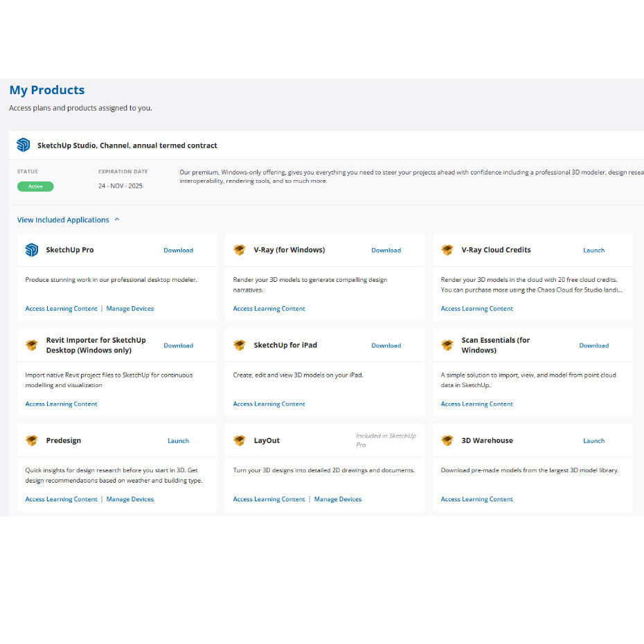Launch V-Ray Cloud Credits
644x644 pixels.
coord(593,250)
